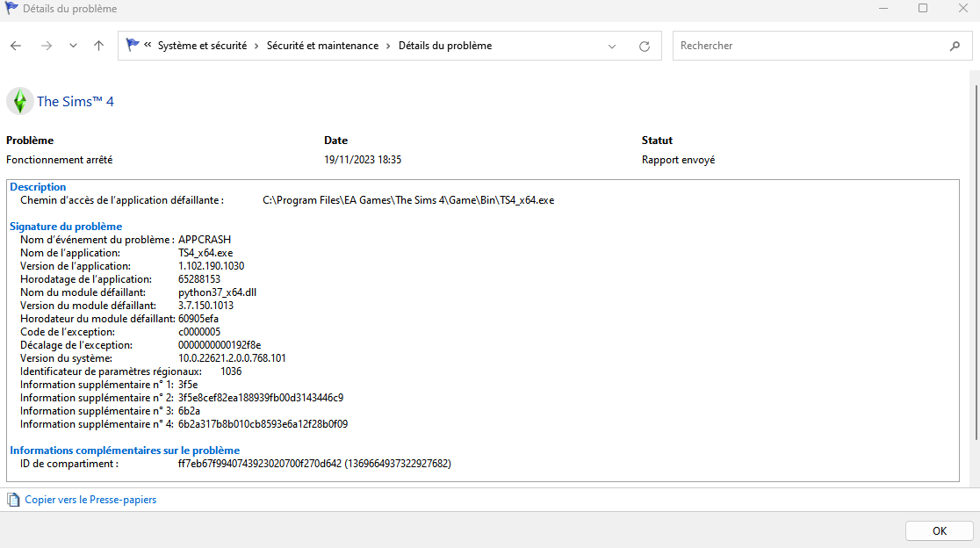Click additional information n° 1 value 3f5e
Viewport: 980px width, 548px height.
(x=188, y=385)
